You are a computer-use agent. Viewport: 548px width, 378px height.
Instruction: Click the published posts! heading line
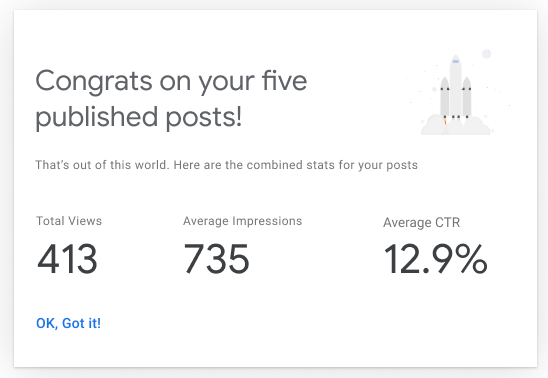[x=138, y=117]
